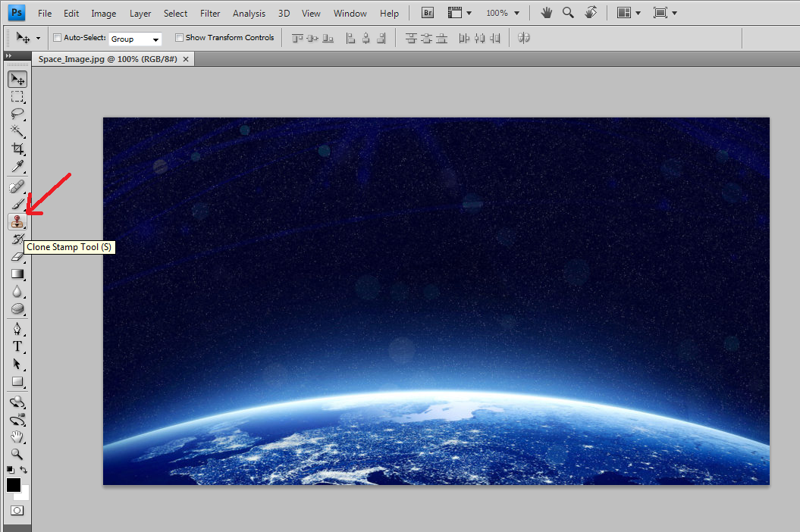This screenshot has width=800, height=532.
Task: Open the View menu
Action: tap(311, 13)
